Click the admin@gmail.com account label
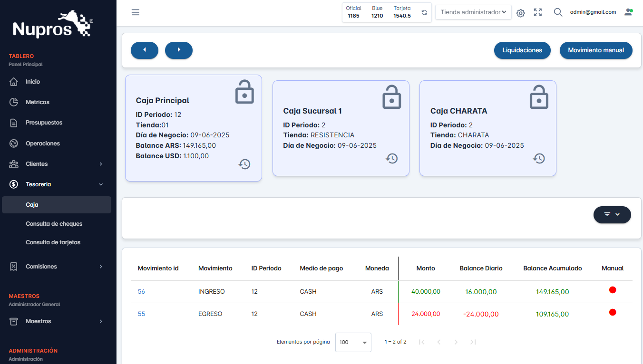Screen dimensions: 643x364 [593, 12]
